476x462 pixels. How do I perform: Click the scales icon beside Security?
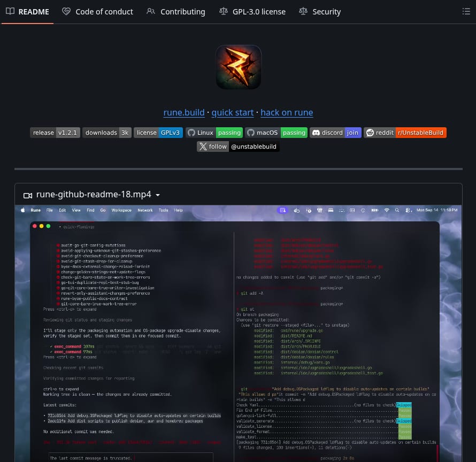(x=303, y=11)
